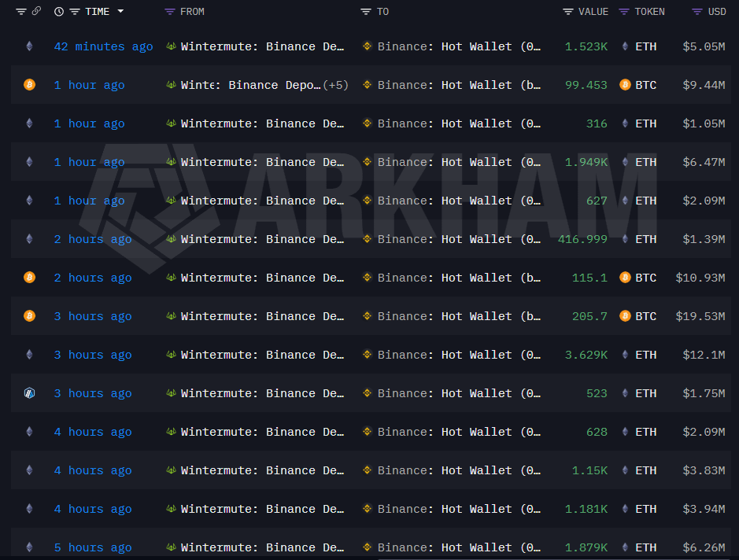This screenshot has width=739, height=560.
Task: Click the USD amount '$6.26M'
Action: pyautogui.click(x=704, y=547)
